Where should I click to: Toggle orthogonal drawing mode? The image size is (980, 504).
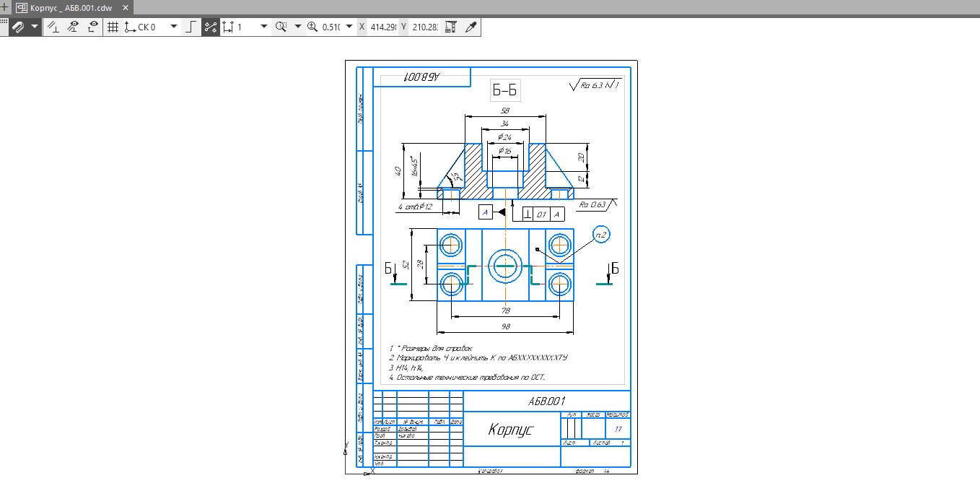tap(191, 27)
